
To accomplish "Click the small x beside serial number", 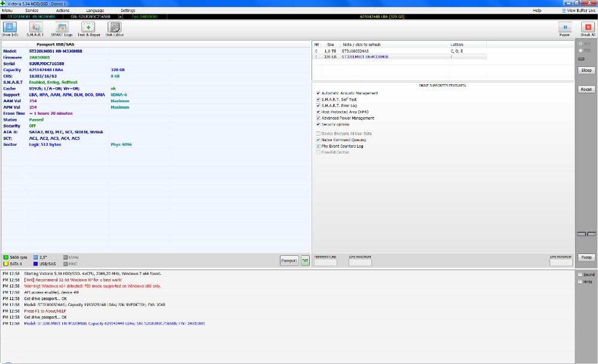I will (x=121, y=17).
